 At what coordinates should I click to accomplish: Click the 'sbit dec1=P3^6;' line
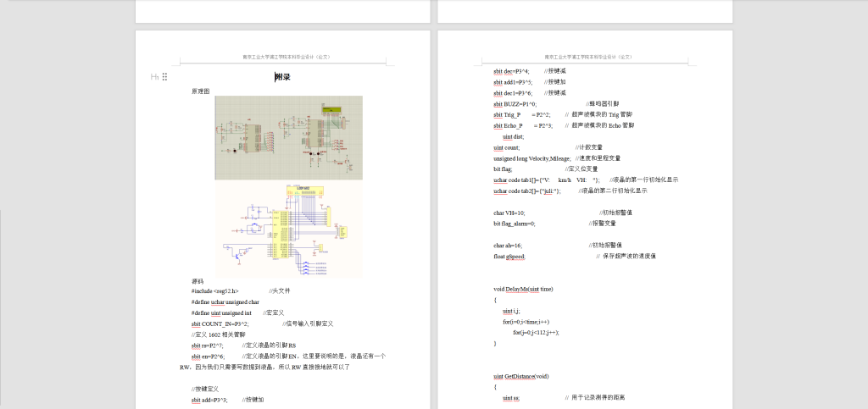(x=515, y=93)
